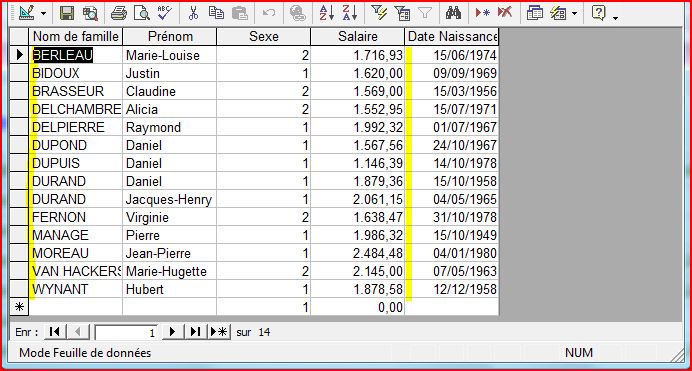Sort ascending with the A-Z icon
The height and width of the screenshot is (371, 692).
tap(327, 13)
